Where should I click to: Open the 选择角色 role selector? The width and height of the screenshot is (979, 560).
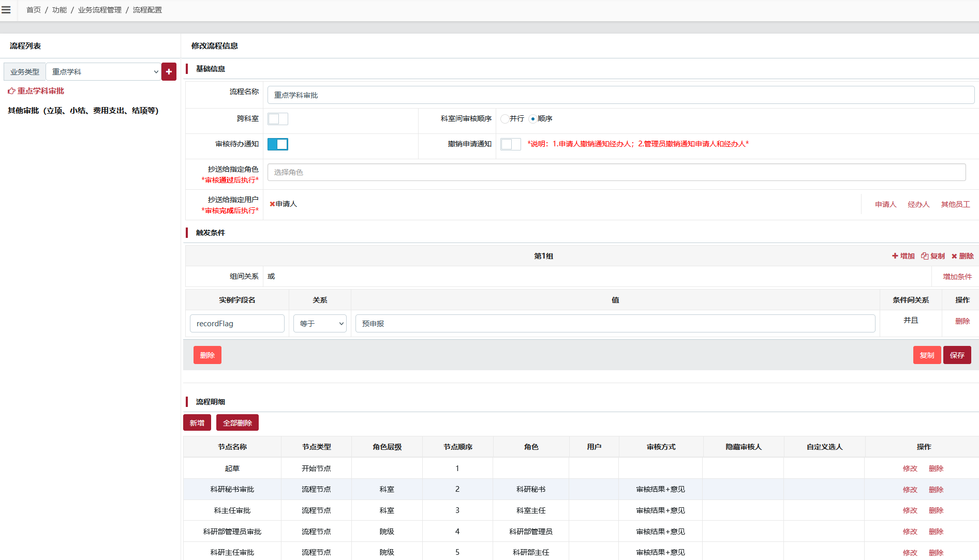616,172
